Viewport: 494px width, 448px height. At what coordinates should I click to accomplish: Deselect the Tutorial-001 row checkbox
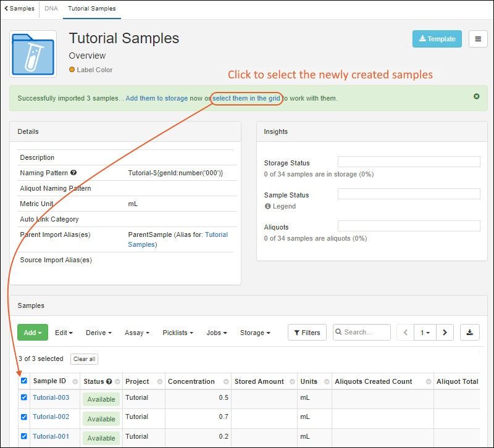click(x=24, y=436)
